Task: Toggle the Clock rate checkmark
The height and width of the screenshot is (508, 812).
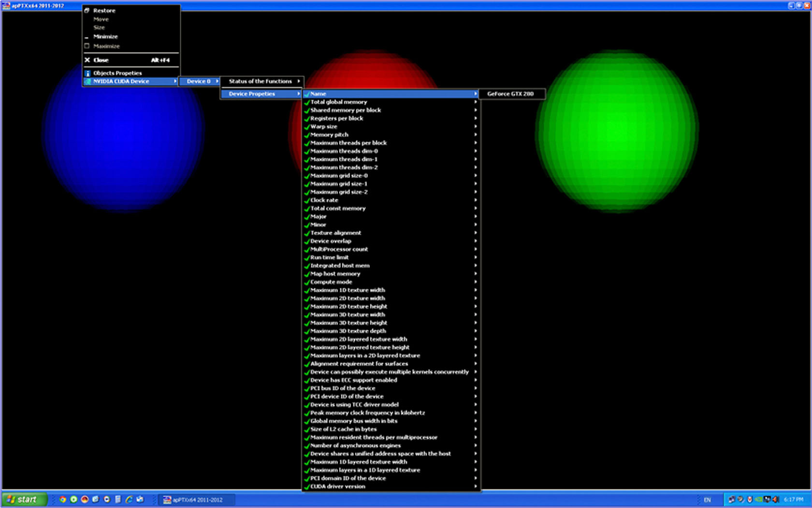Action: pos(307,200)
